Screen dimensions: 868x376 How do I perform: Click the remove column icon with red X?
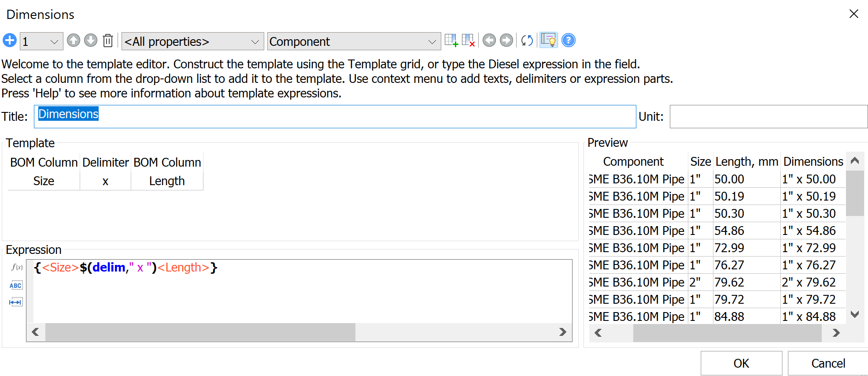(x=468, y=41)
